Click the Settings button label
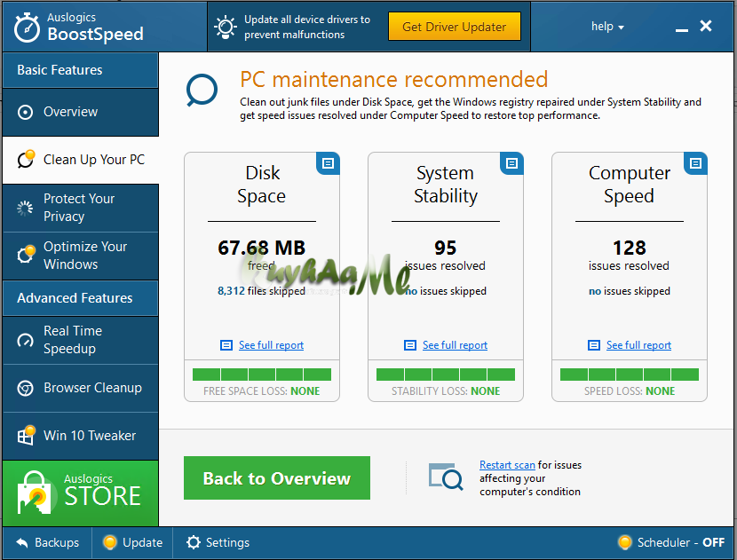 point(227,542)
